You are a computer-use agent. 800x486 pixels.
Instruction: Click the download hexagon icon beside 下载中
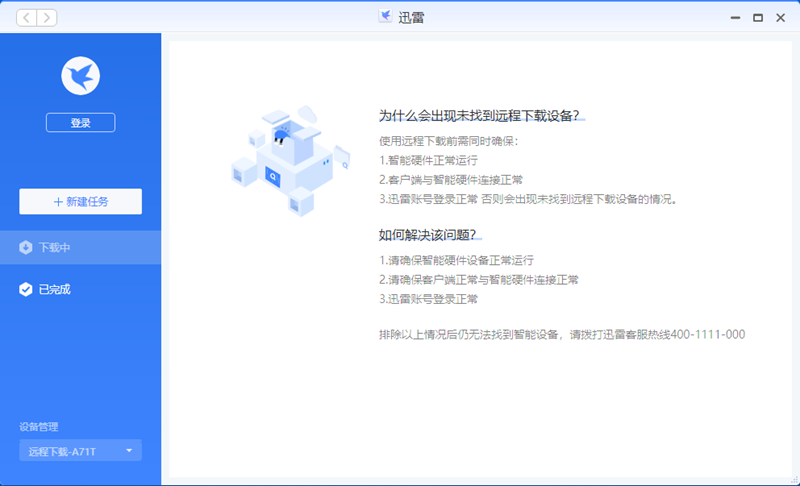pyautogui.click(x=26, y=247)
